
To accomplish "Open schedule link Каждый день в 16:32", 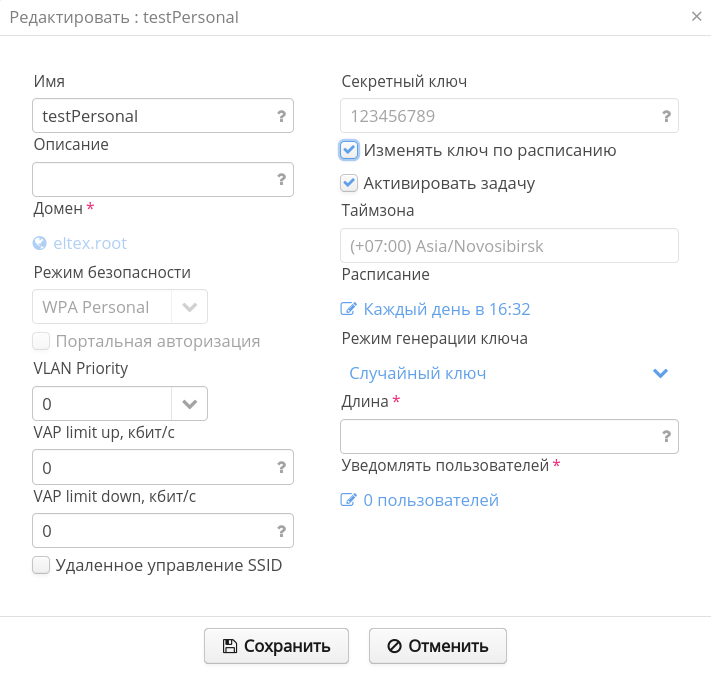I will pos(446,309).
